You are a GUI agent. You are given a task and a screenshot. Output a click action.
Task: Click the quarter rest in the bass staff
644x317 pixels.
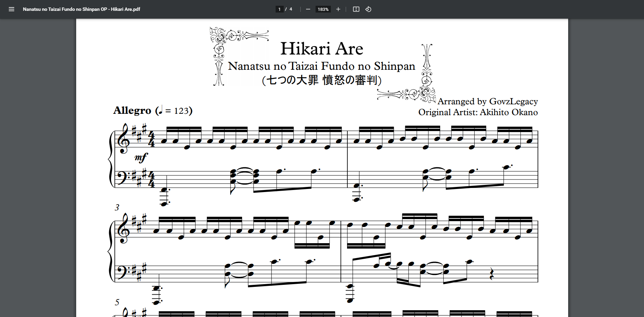click(x=492, y=274)
